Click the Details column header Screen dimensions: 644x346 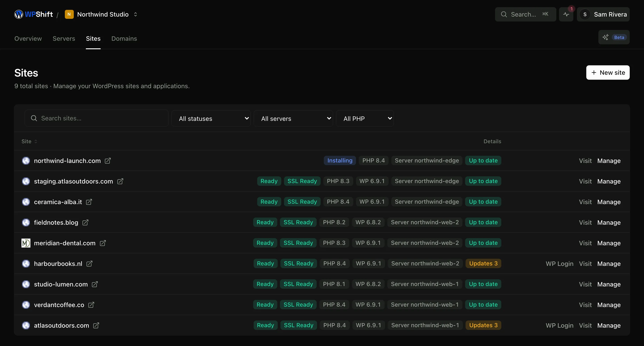click(492, 141)
